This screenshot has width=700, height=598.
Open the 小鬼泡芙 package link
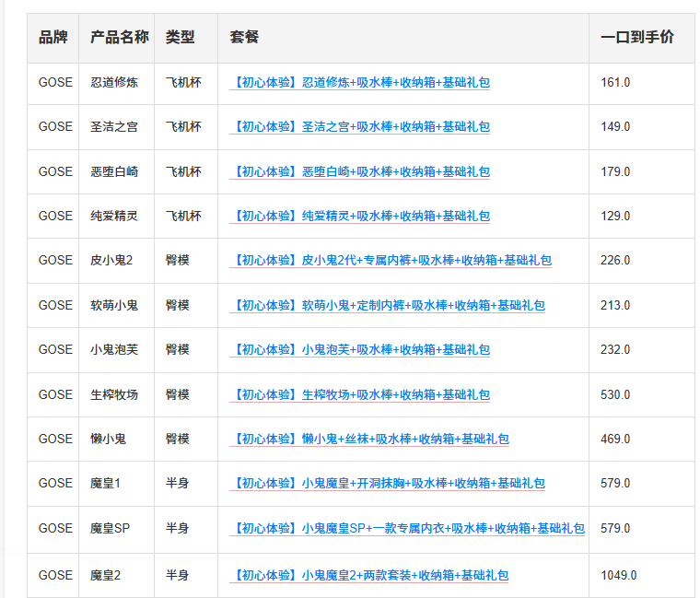[360, 349]
